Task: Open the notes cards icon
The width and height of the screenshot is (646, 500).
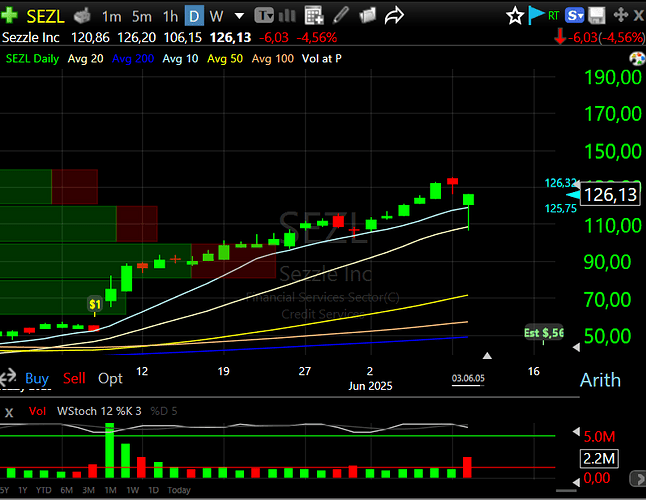Action: tap(367, 16)
